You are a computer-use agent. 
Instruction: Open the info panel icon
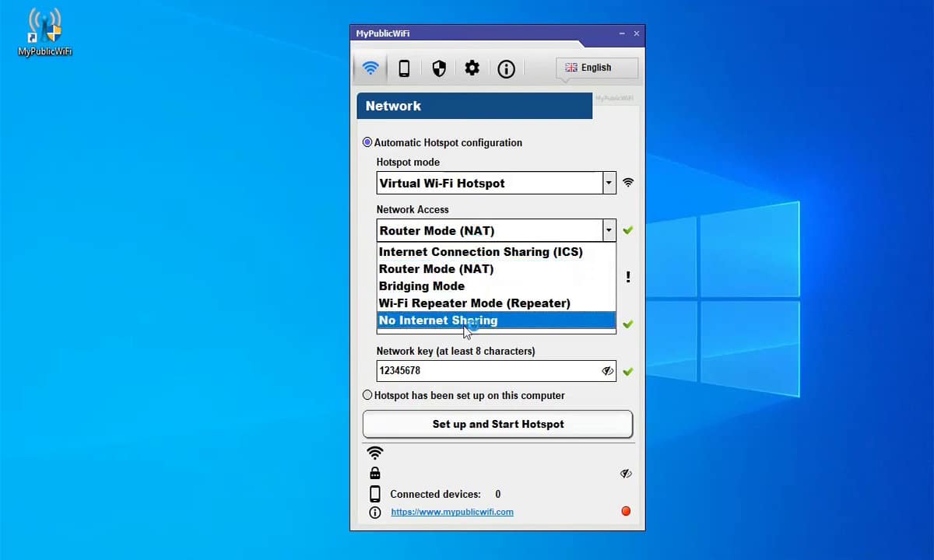(x=506, y=68)
